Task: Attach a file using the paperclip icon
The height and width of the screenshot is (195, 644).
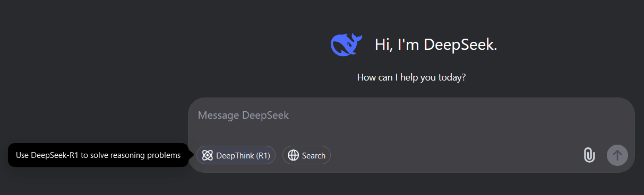Action: 589,155
